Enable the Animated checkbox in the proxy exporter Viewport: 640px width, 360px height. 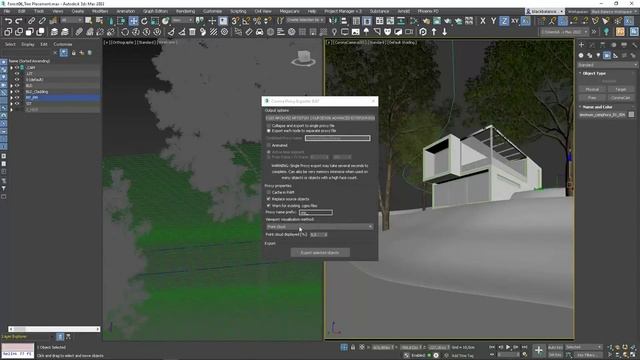coord(269,145)
